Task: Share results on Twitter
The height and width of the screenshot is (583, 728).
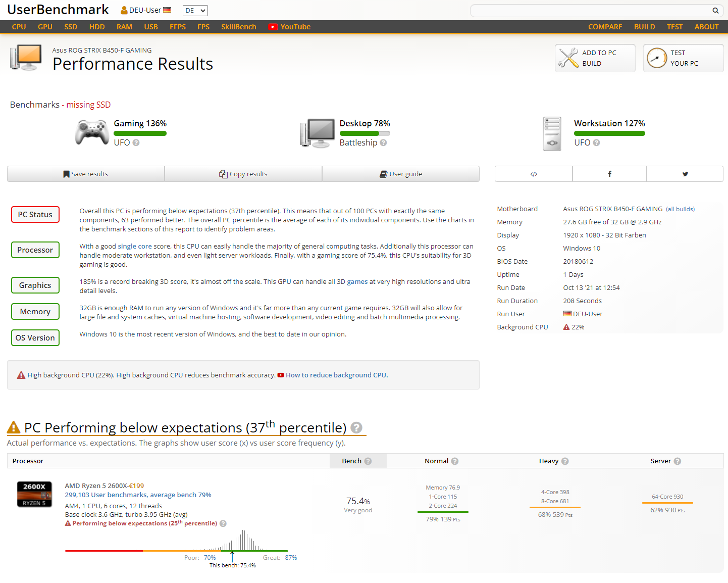Action: 685,174
